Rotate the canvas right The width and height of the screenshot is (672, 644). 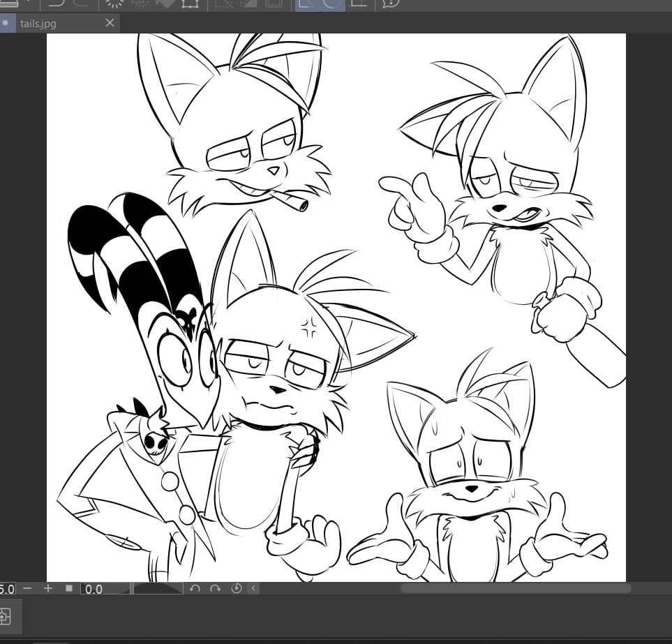click(215, 588)
